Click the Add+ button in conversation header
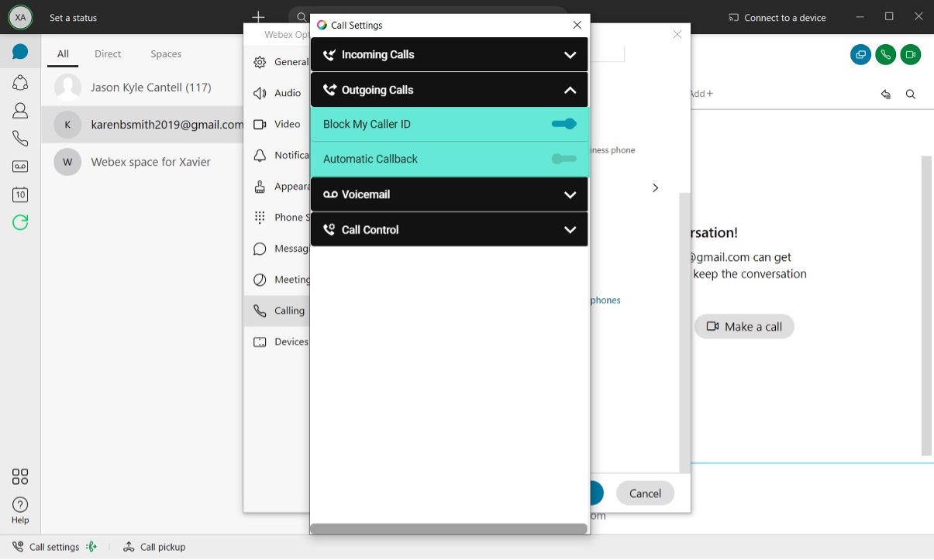The image size is (934, 560). [701, 94]
